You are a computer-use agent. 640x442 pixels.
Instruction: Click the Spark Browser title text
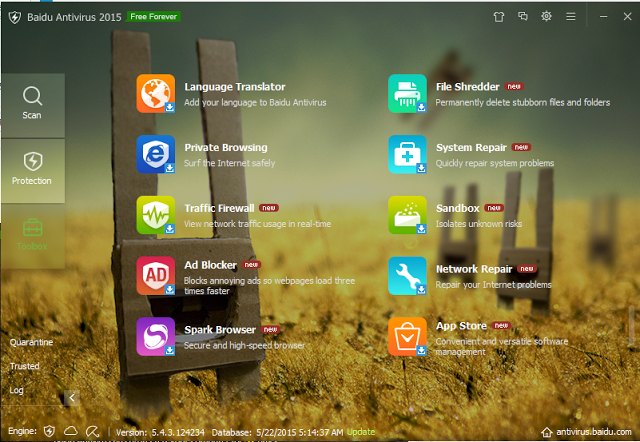tap(220, 329)
